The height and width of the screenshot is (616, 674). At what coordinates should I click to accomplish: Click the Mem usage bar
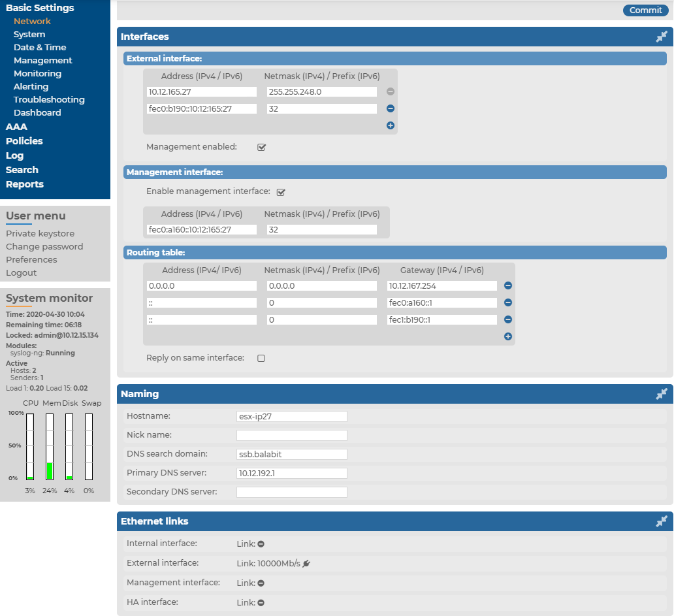pos(50,447)
